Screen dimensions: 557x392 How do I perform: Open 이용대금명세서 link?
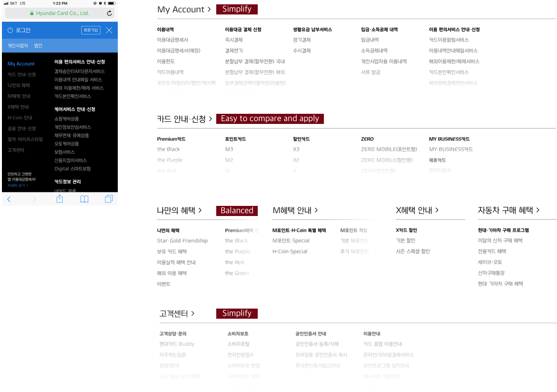[173, 40]
